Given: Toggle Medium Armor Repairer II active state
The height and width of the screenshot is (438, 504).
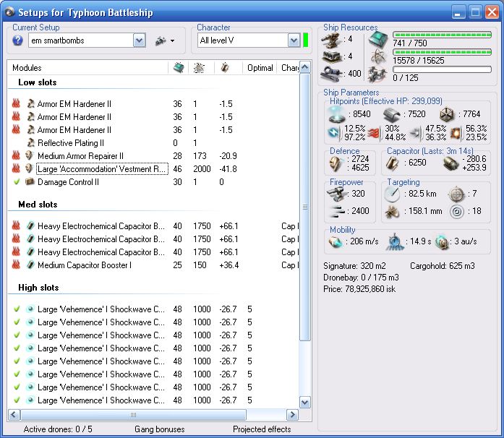Looking at the screenshot, I should 16,155.
